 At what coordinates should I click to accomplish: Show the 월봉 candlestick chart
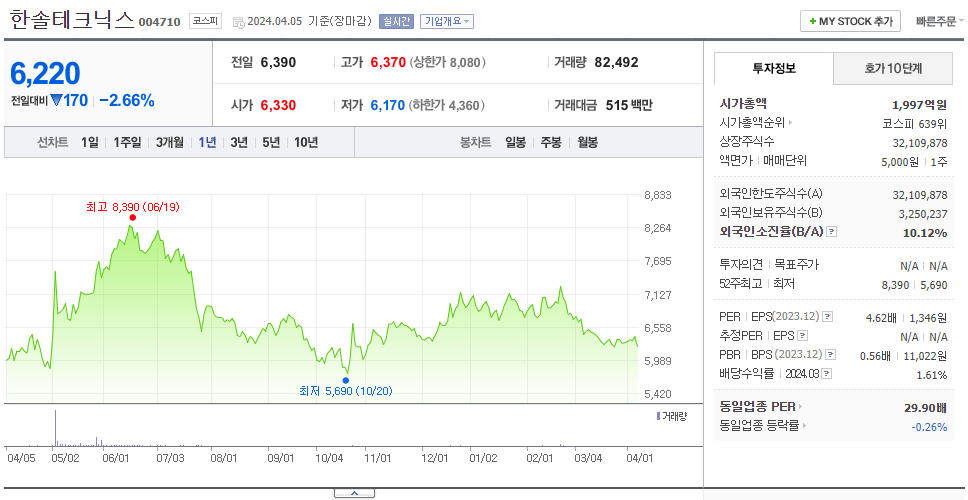click(x=588, y=143)
